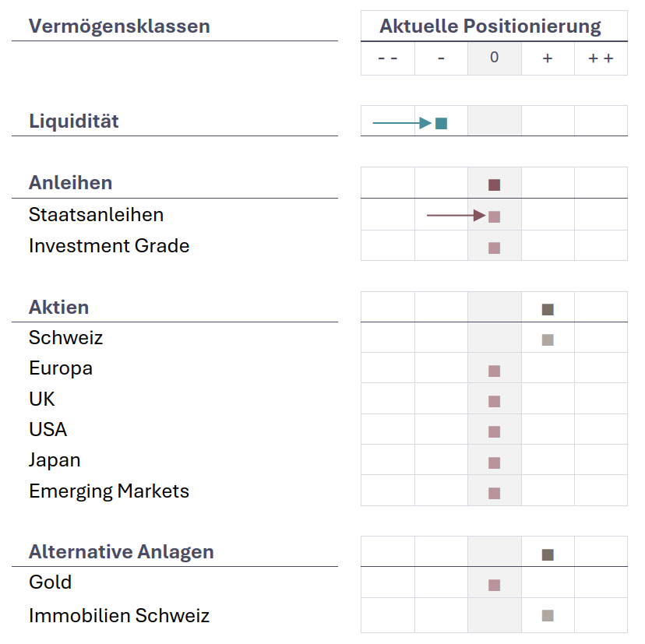Screen dimensions: 645x644
Task: Click the light gray Schweiz position marker
Action: point(548,340)
